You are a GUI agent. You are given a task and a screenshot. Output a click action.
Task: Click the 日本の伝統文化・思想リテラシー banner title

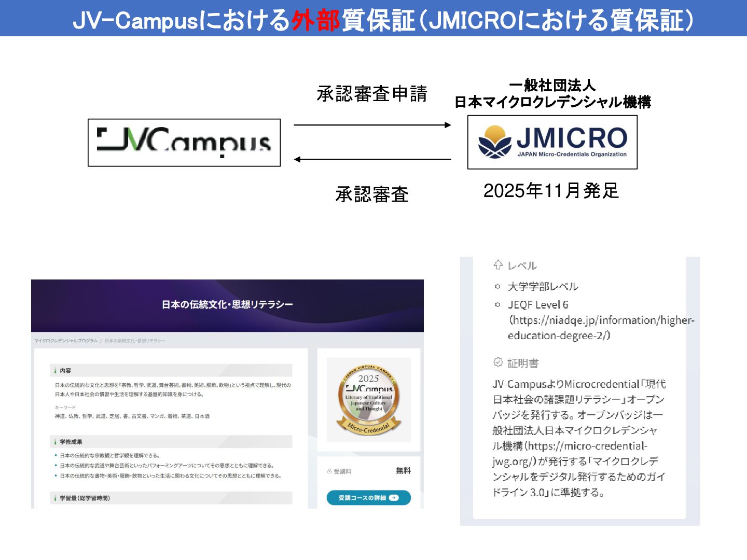tap(227, 304)
